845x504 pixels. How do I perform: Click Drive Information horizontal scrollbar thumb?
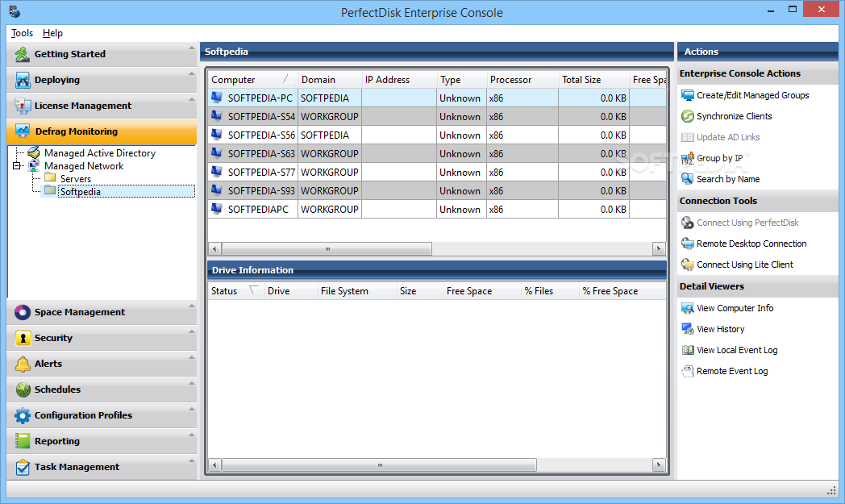[380, 464]
